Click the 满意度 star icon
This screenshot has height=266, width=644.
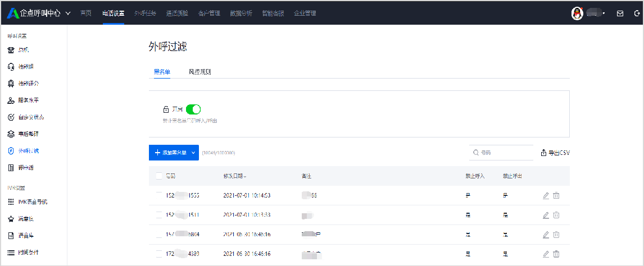(x=11, y=218)
